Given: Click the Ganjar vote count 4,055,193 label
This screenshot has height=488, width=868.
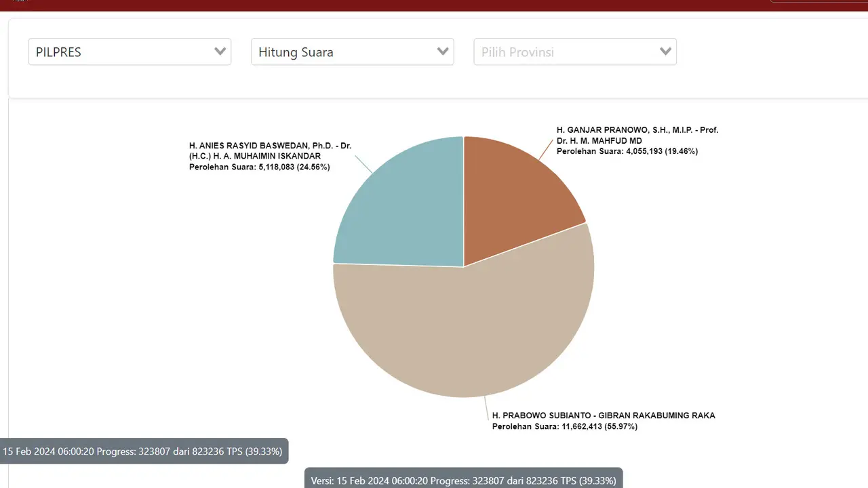Looking at the screenshot, I should tap(627, 151).
